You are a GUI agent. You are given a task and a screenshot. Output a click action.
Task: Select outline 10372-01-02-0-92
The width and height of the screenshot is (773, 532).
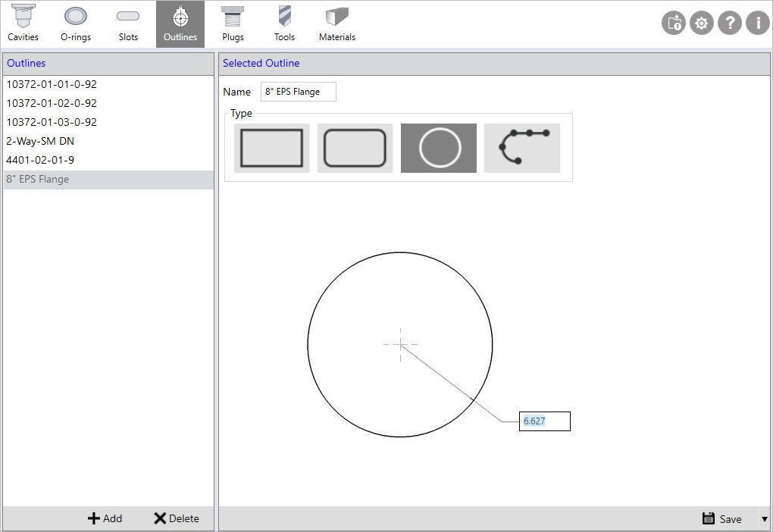tap(108, 103)
